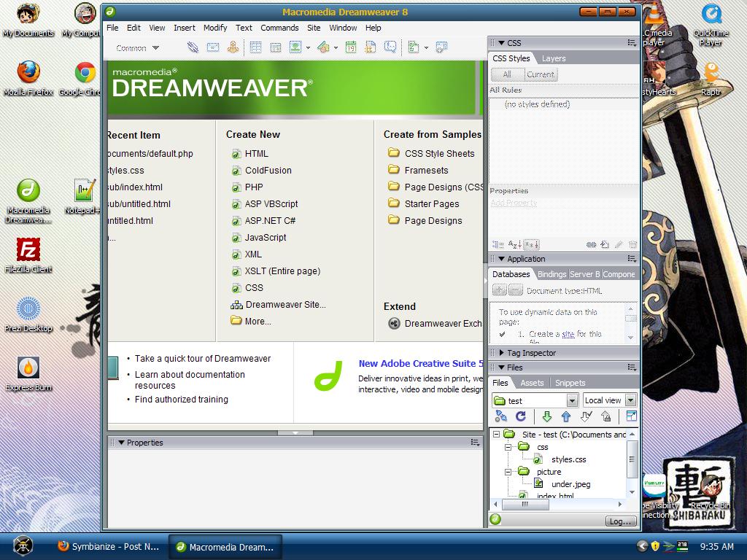Click the green Get Files arrow
Viewport: 747px width, 560px height.
(x=547, y=416)
